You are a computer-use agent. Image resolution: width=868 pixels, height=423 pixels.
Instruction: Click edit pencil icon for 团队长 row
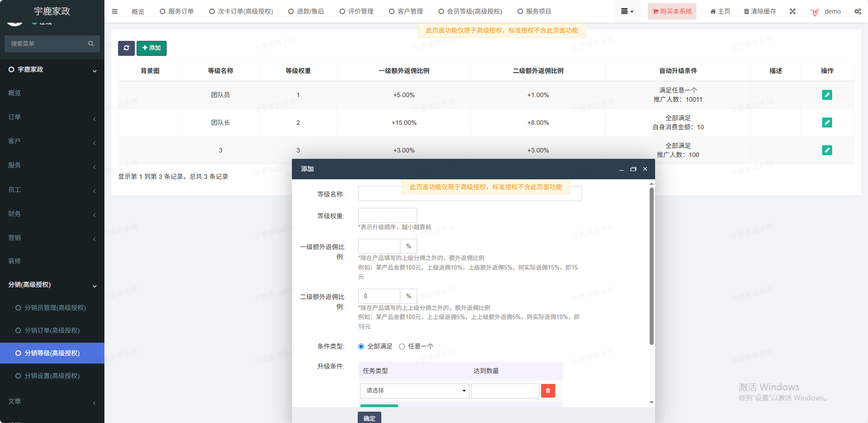coord(827,123)
